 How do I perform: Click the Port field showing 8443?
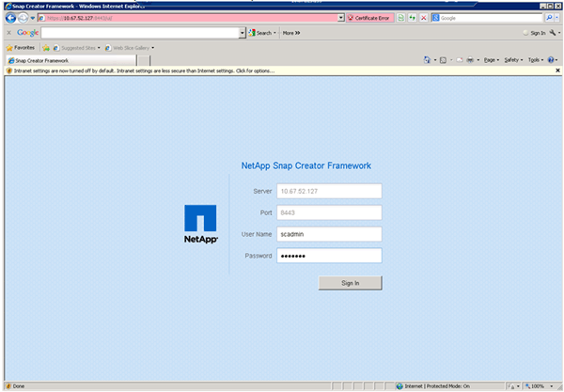[329, 212]
